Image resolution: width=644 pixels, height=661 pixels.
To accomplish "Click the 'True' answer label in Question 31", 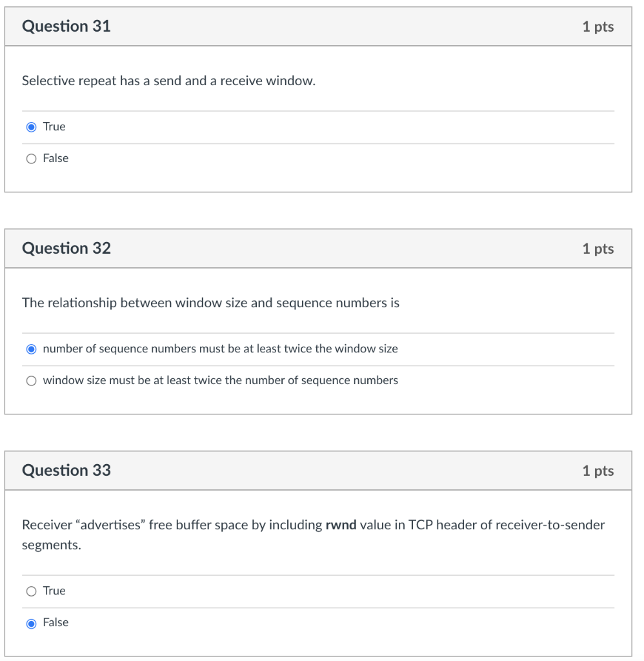I will tap(54, 127).
